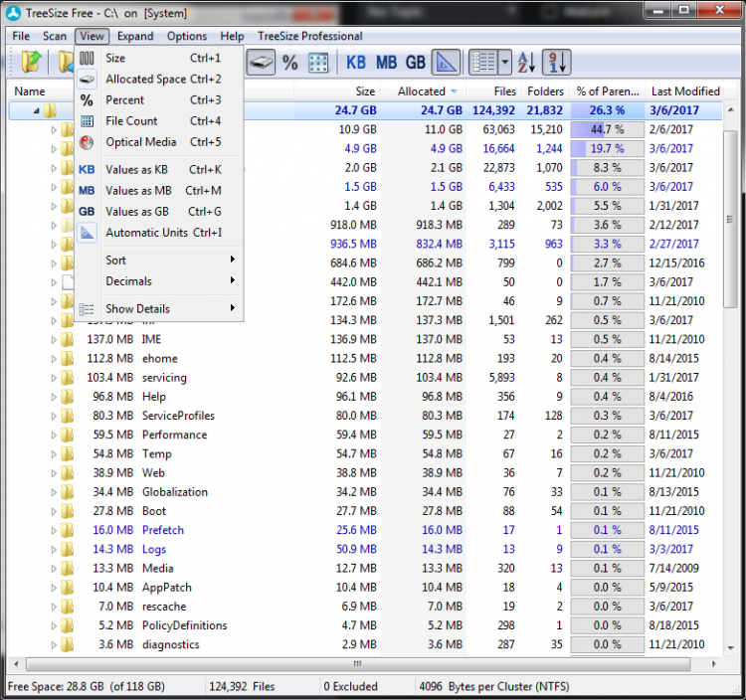Toggle Automatic Units toolbar button
The image size is (746, 700).
(x=446, y=63)
